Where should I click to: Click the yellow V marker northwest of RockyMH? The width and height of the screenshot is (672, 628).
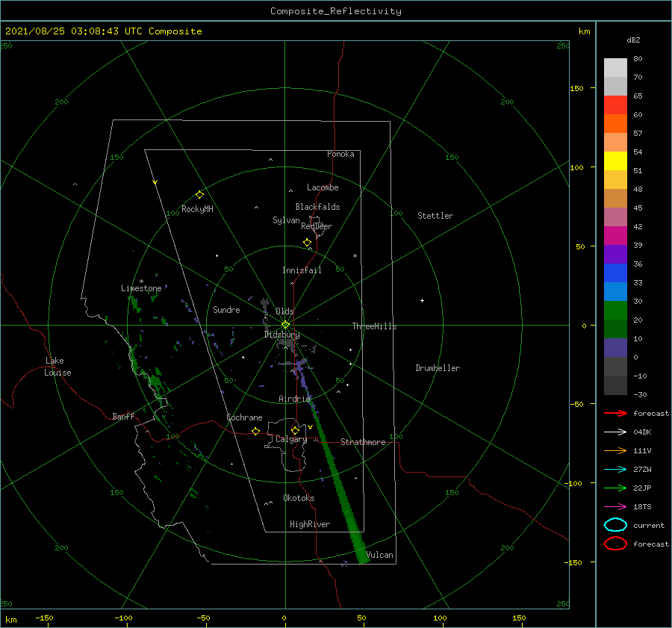click(x=155, y=182)
